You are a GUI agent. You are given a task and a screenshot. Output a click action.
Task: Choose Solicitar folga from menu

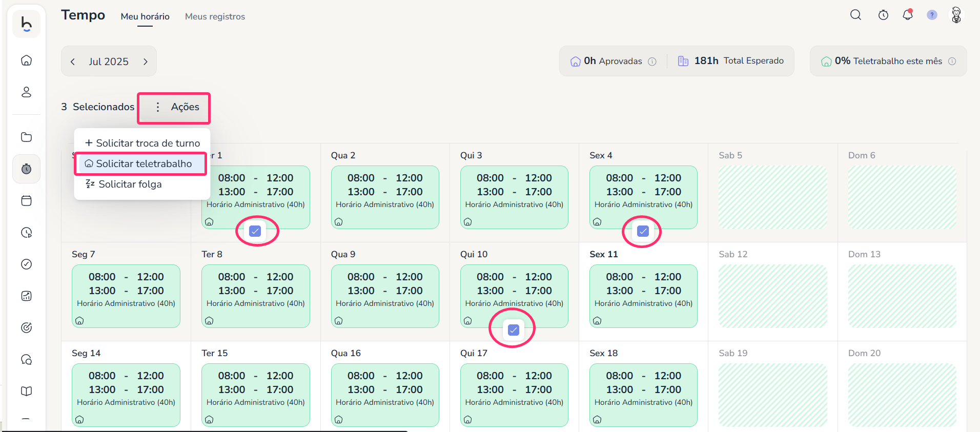tap(130, 184)
